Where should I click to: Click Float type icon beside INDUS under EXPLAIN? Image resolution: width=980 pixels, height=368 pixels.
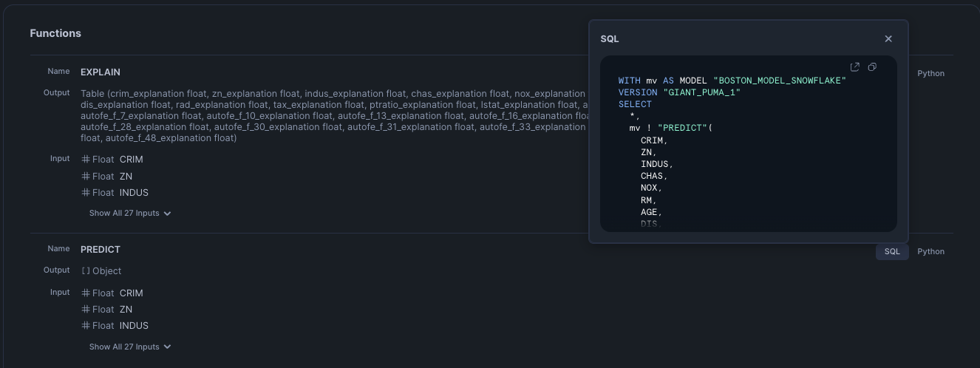[86, 193]
